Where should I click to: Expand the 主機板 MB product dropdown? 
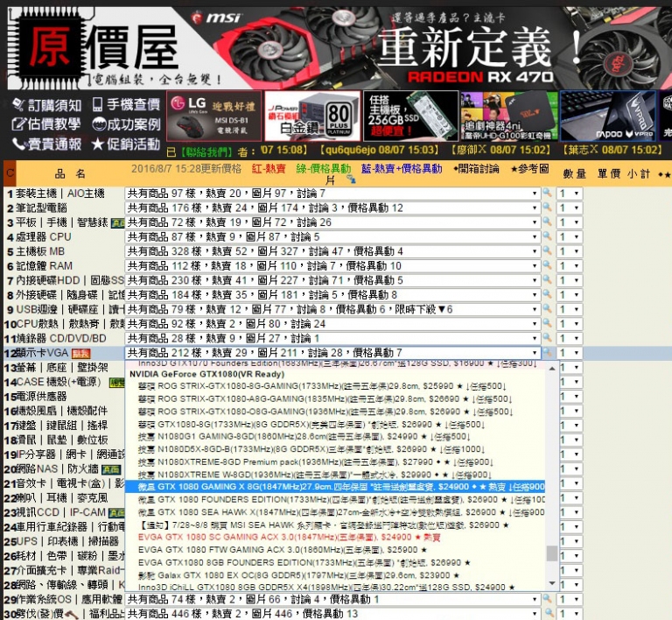[332, 251]
